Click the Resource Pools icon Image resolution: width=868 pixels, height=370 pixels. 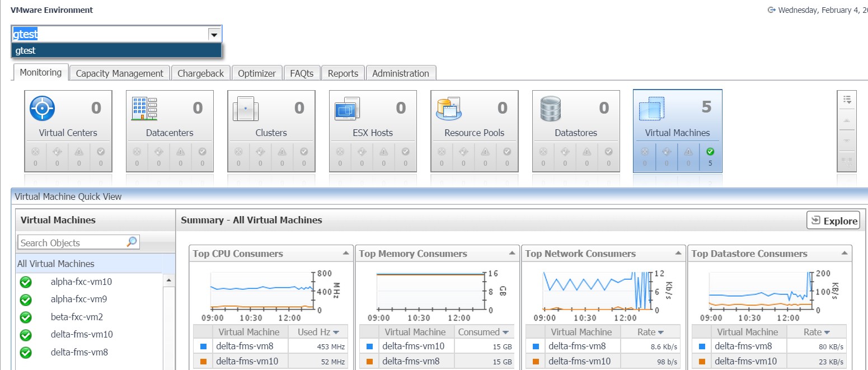click(448, 108)
